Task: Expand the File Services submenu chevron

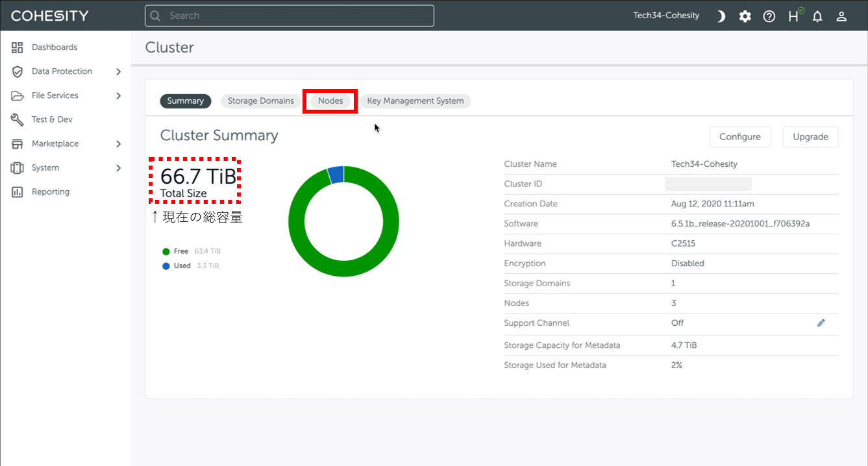Action: click(118, 95)
